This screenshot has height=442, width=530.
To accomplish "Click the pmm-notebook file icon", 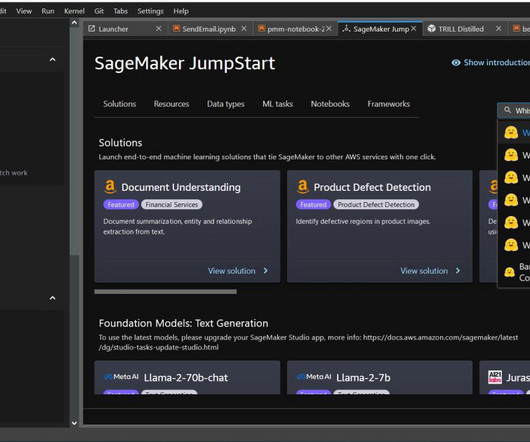I will [x=261, y=28].
